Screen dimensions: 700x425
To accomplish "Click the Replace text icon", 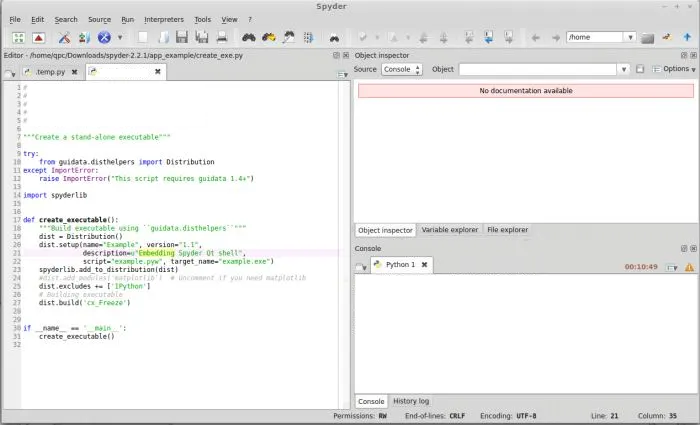I will (289, 38).
